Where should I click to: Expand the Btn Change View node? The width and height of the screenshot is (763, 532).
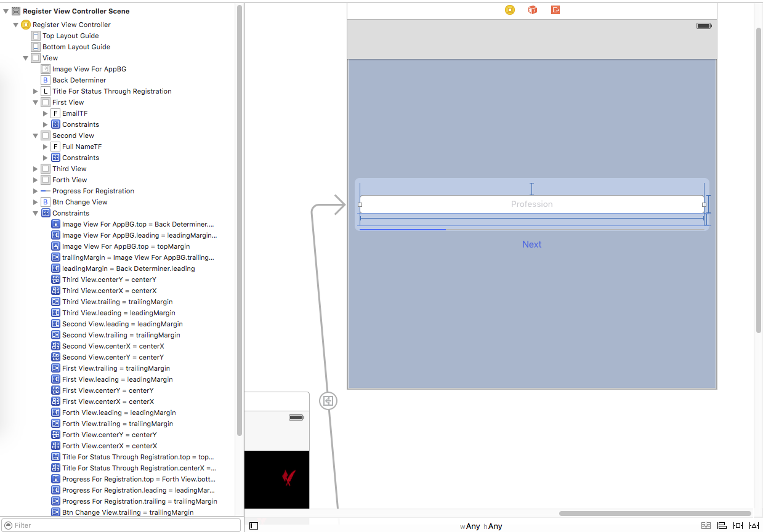point(35,202)
